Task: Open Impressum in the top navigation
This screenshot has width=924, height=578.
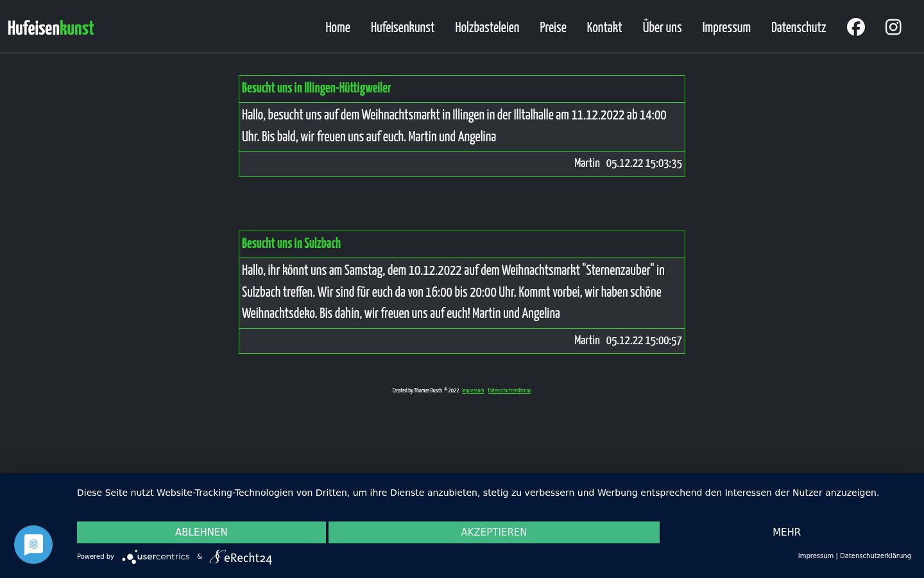Action: click(726, 28)
